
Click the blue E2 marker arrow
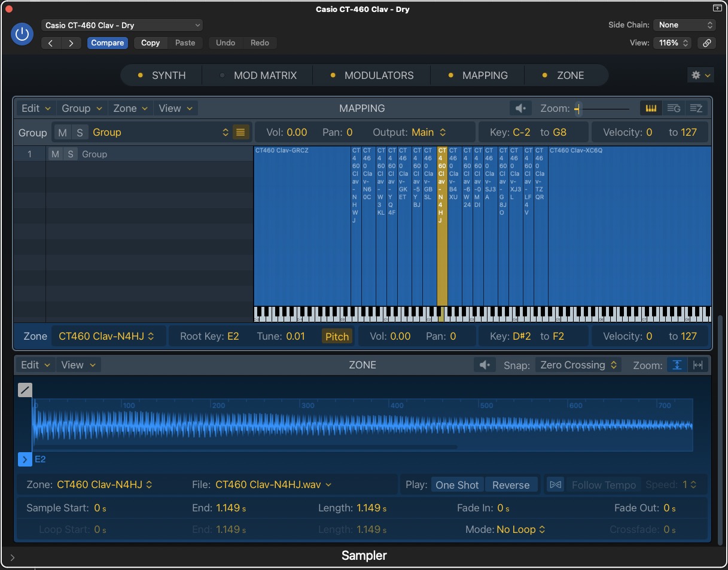[25, 459]
